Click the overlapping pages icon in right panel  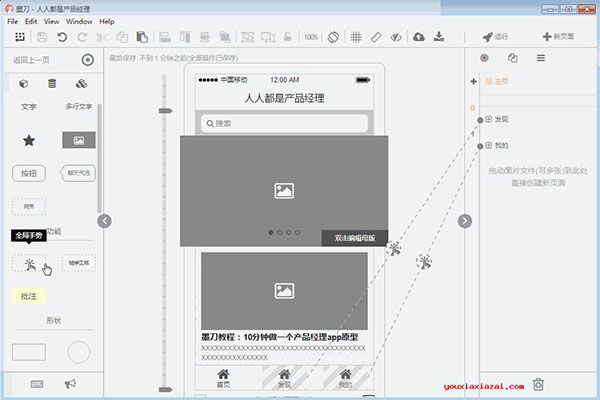click(513, 58)
